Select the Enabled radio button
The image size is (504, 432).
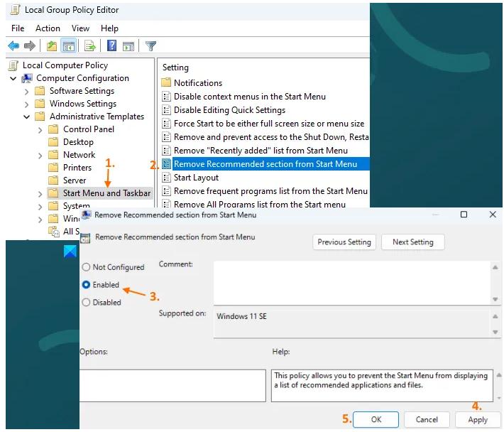pyautogui.click(x=87, y=284)
